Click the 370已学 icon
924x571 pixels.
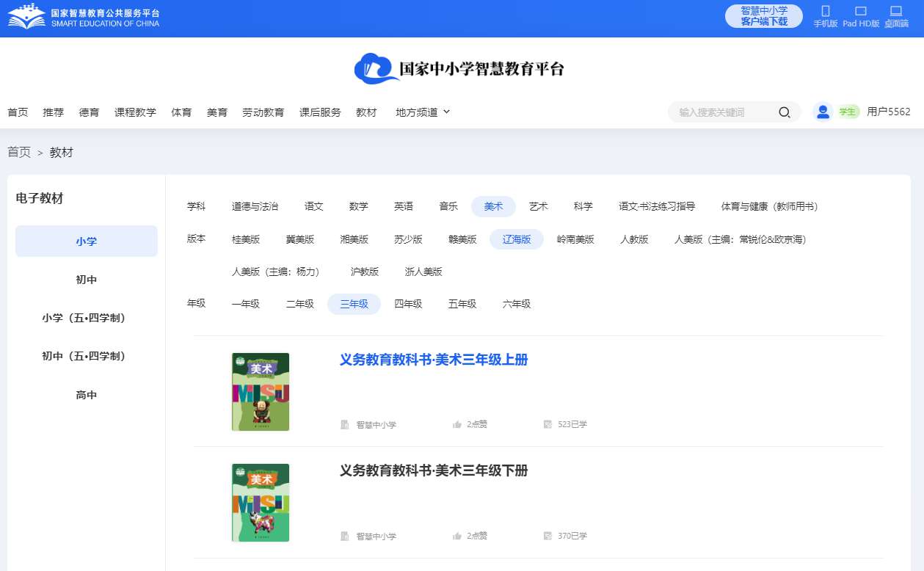548,536
